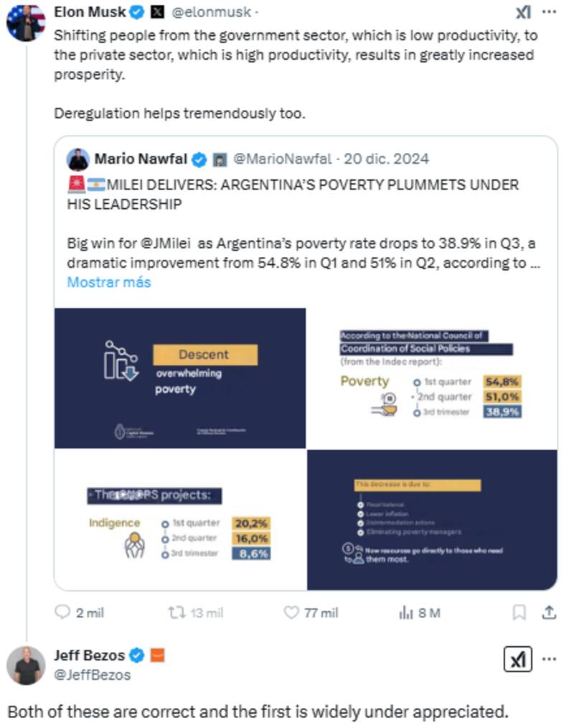Open the Indigence statistics image
Image resolution: width=574 pixels, height=728 pixels.
pyautogui.click(x=180, y=520)
